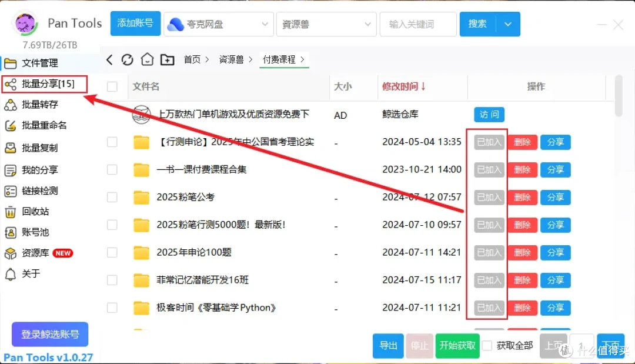The image size is (635, 364).
Task: Click folder icon of 极客时间 Python
Action: [141, 308]
